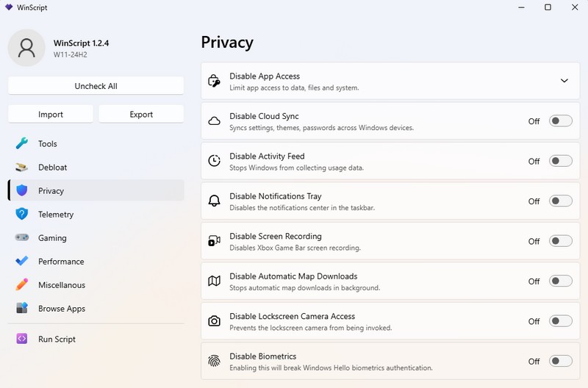Click the Import button
Viewport: 588px width, 388px height.
(51, 114)
